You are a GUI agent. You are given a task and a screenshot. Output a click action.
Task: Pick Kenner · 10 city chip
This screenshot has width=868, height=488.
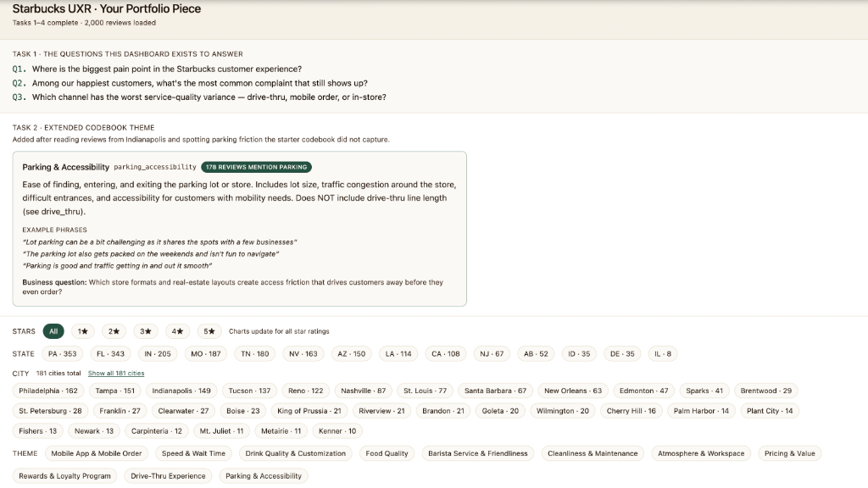(x=337, y=431)
